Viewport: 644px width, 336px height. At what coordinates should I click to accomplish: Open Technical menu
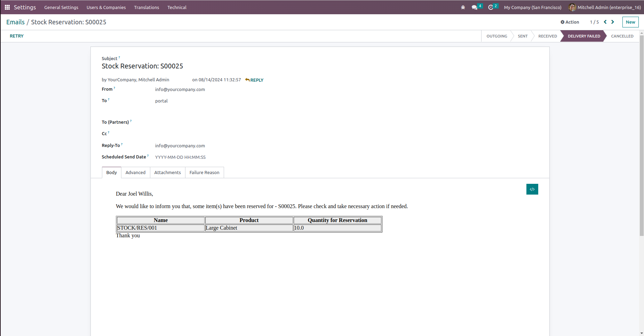pyautogui.click(x=177, y=7)
